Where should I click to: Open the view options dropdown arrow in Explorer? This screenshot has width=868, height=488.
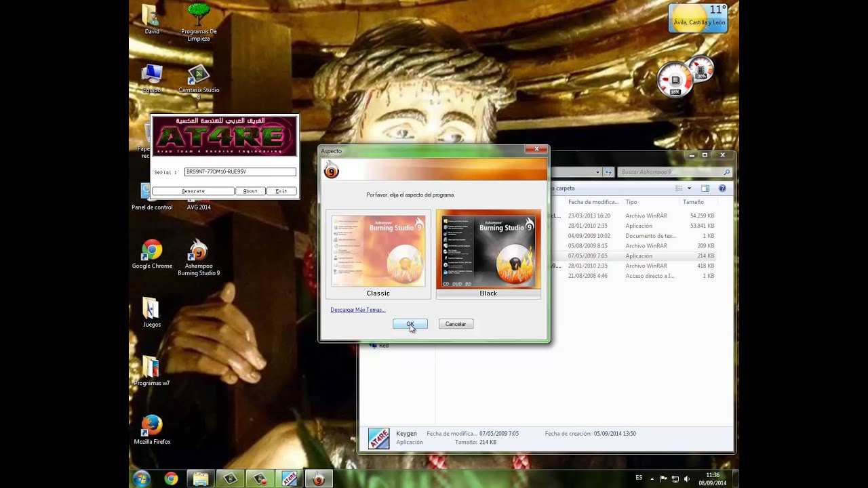pos(689,188)
